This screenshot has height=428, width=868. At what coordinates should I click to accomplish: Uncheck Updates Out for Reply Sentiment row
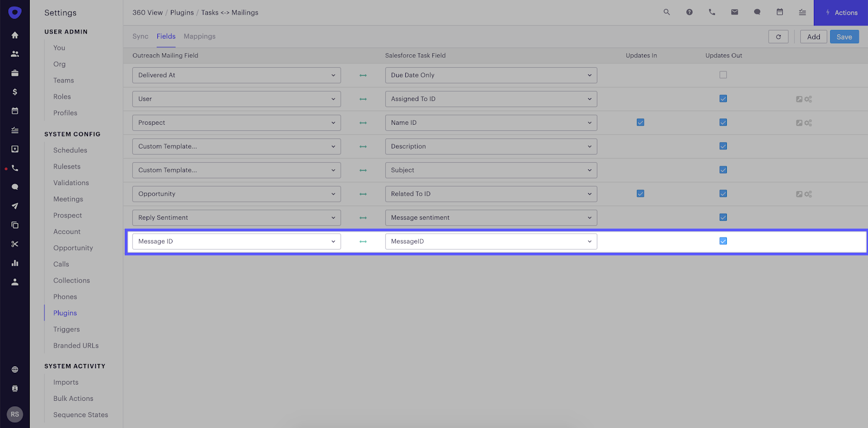723,217
